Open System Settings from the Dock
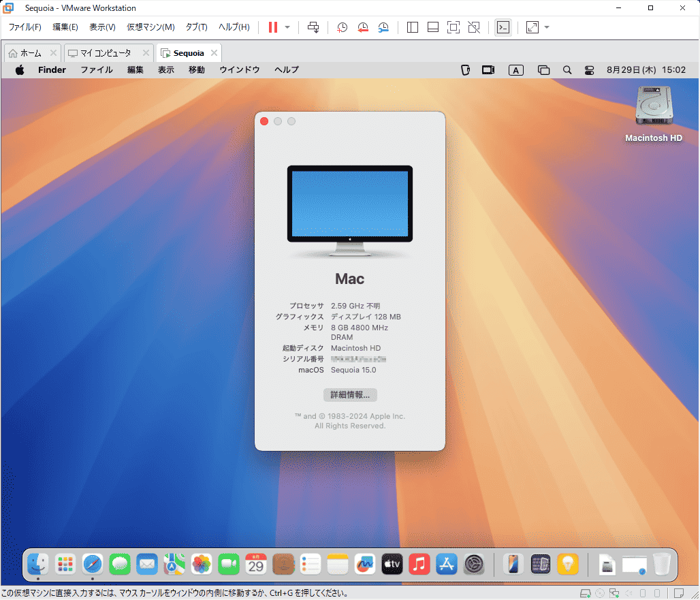Screen dimensions: 700x600 coord(474,565)
